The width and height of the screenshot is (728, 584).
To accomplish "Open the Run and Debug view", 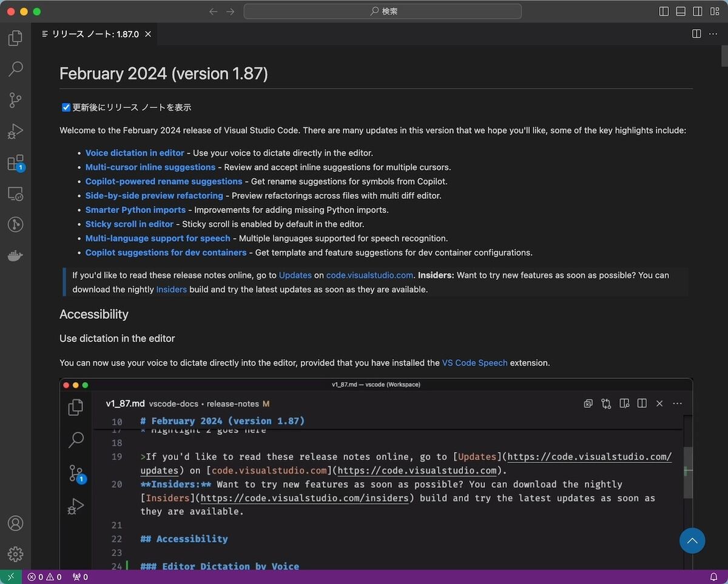I will point(15,132).
